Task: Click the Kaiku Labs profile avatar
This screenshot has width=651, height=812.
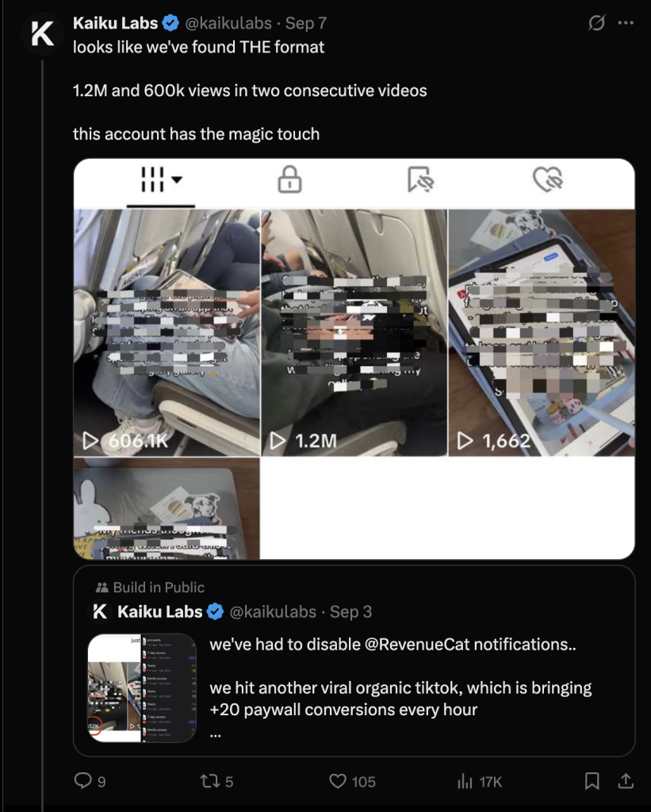Action: click(42, 33)
